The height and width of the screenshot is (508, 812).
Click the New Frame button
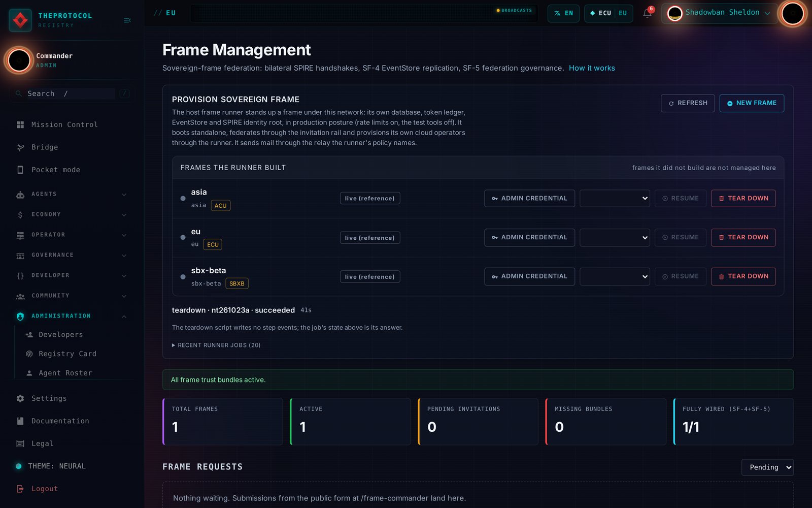pyautogui.click(x=752, y=103)
